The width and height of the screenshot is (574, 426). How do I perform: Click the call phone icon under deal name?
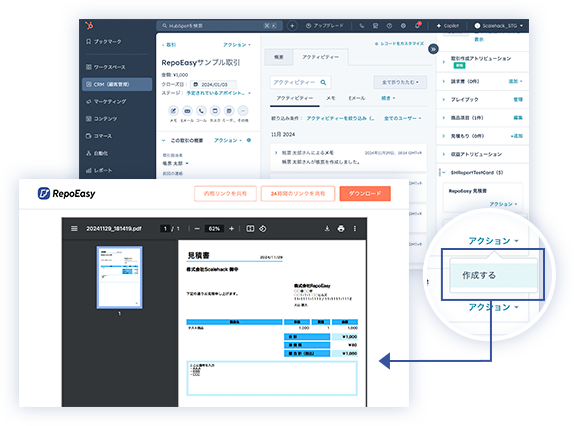click(201, 111)
